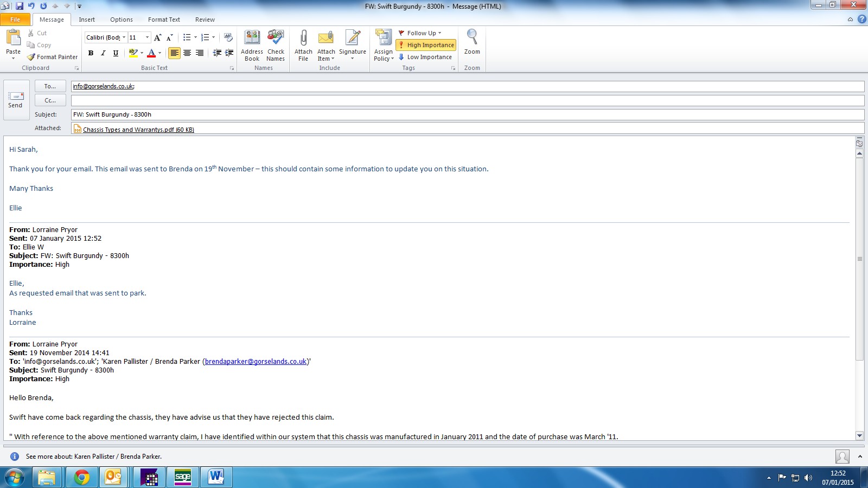Viewport: 868px width, 488px height.
Task: Turn off High Importance flag
Action: (426, 45)
